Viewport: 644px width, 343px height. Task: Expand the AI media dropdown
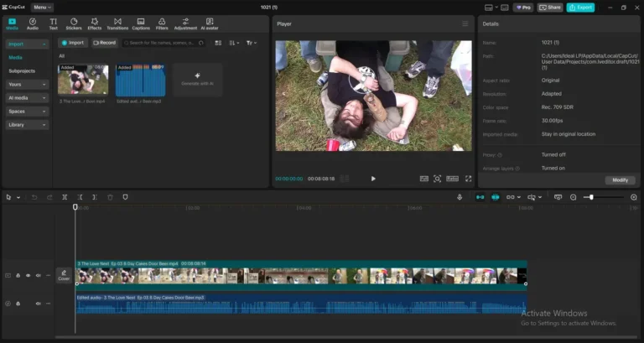coord(27,97)
